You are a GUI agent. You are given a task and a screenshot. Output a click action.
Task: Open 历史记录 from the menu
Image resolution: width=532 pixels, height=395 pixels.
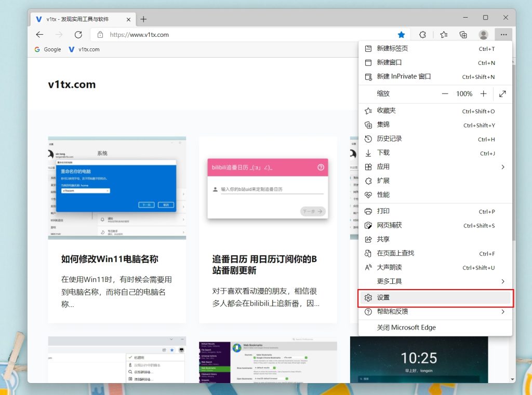[x=435, y=139]
